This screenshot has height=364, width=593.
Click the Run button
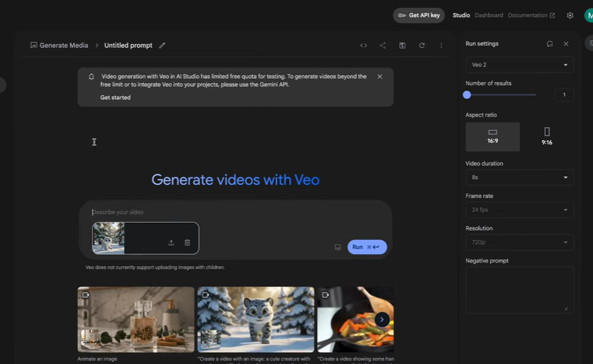click(x=367, y=247)
